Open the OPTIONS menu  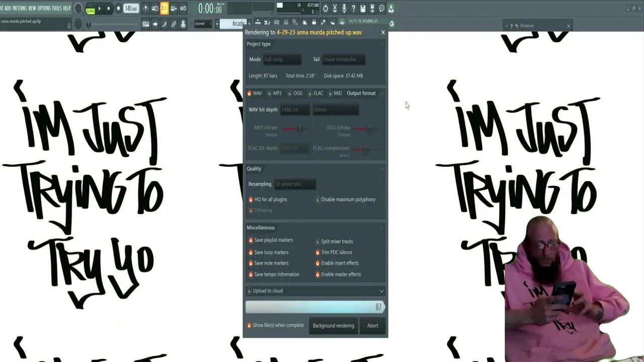pos(44,8)
